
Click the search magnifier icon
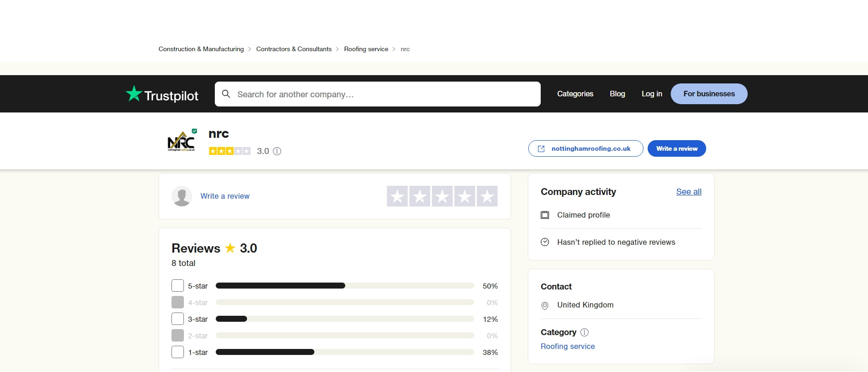tap(226, 94)
